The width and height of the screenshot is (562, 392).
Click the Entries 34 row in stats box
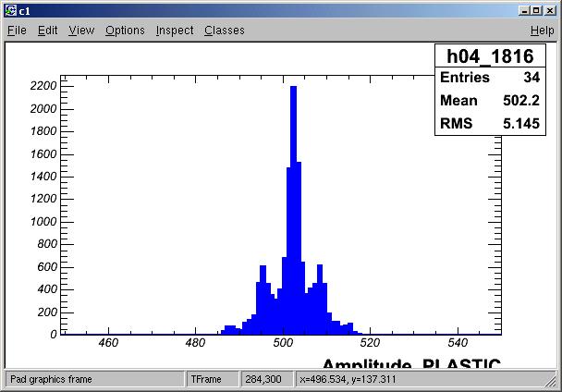click(x=490, y=78)
